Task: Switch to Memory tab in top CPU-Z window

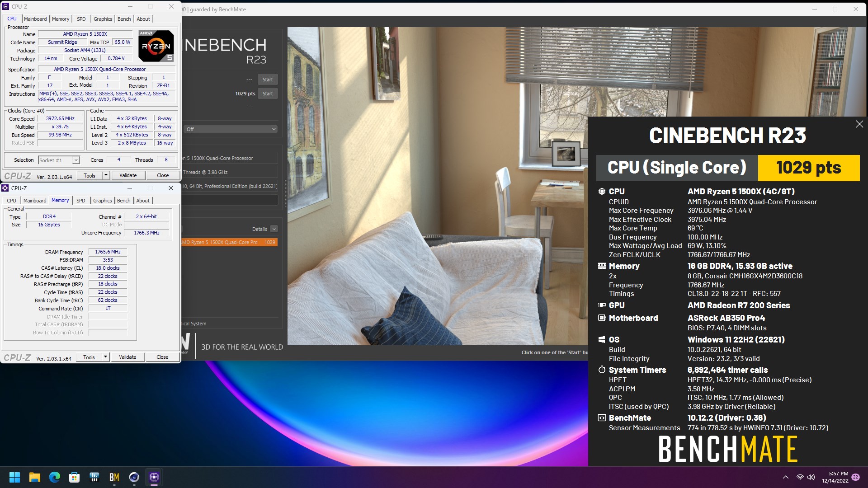Action: pyautogui.click(x=61, y=19)
